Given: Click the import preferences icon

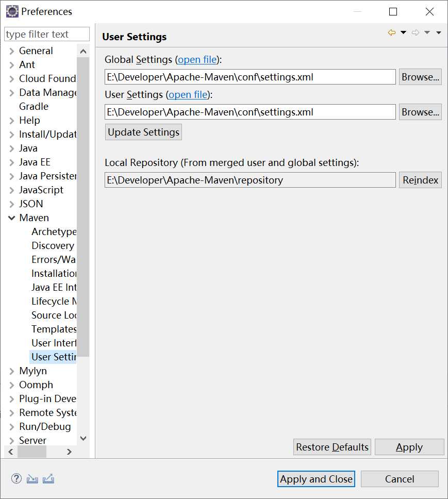Looking at the screenshot, I should [32, 478].
